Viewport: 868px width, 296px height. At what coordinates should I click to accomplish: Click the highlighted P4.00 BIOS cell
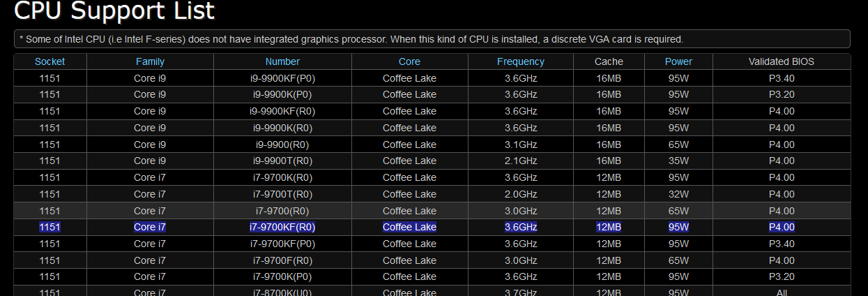[782, 227]
